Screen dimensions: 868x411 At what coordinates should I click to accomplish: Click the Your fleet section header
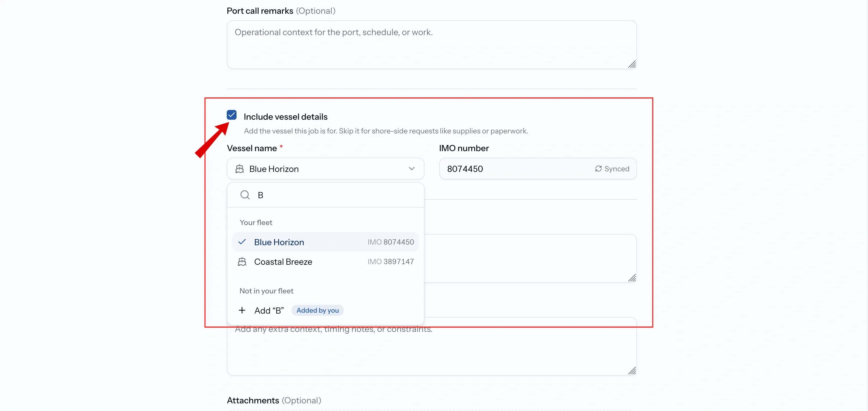click(256, 223)
